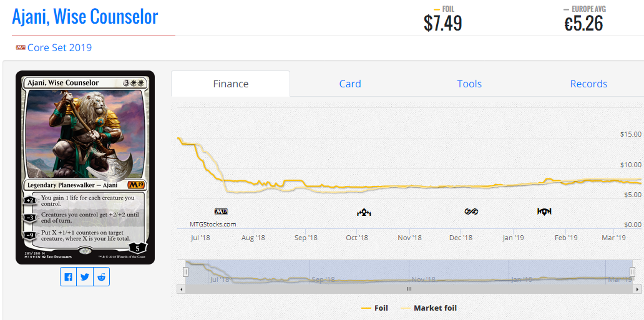Screen dimensions: 644x320
Task: Click the M19 icon beside Core Set 2019
Action: coord(21,47)
